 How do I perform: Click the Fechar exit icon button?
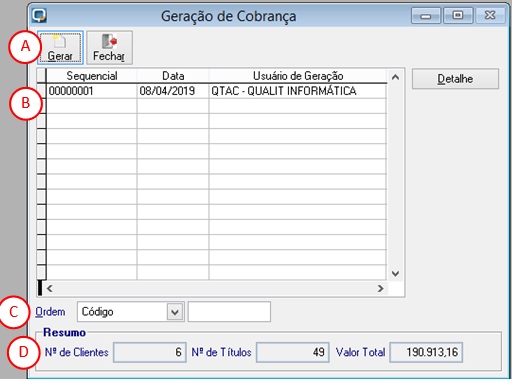(x=109, y=47)
